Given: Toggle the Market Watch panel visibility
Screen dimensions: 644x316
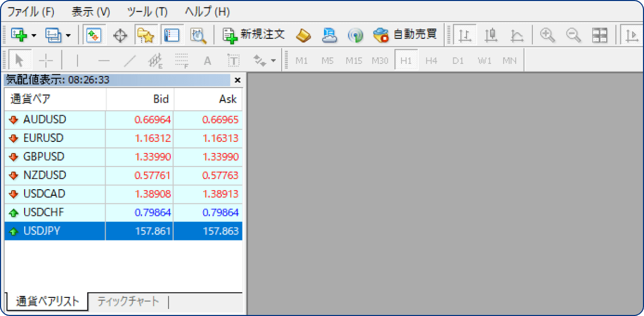Looking at the screenshot, I should pyautogui.click(x=94, y=35).
